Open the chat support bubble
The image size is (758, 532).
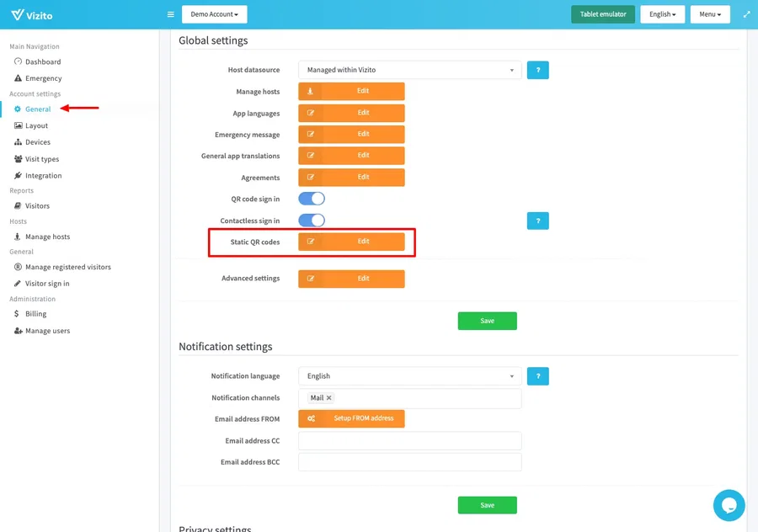729,505
